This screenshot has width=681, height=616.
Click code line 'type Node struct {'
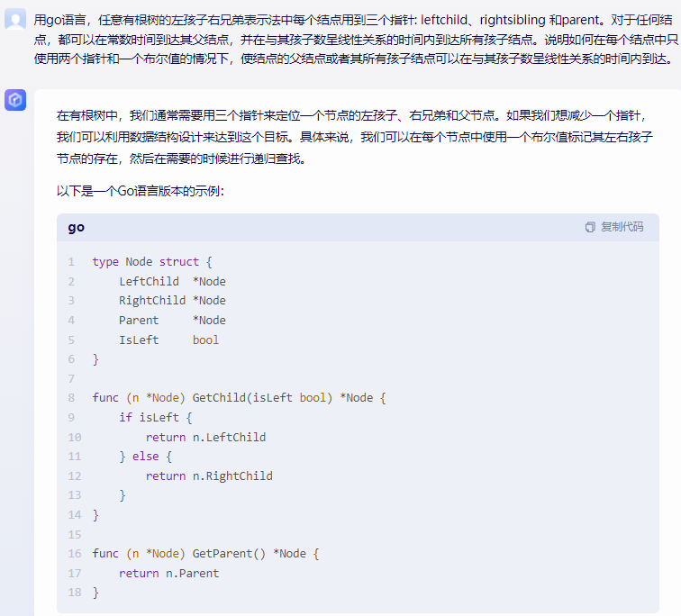[152, 262]
